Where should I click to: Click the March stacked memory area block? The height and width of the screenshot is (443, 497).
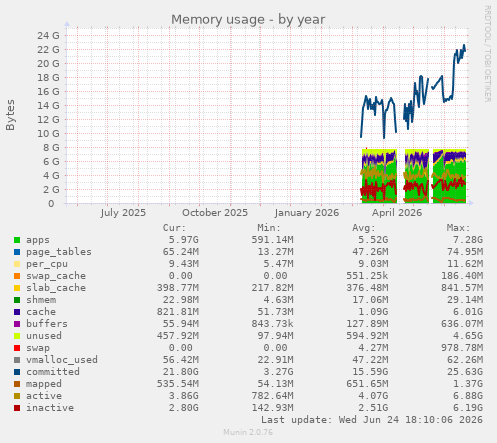[x=379, y=176]
